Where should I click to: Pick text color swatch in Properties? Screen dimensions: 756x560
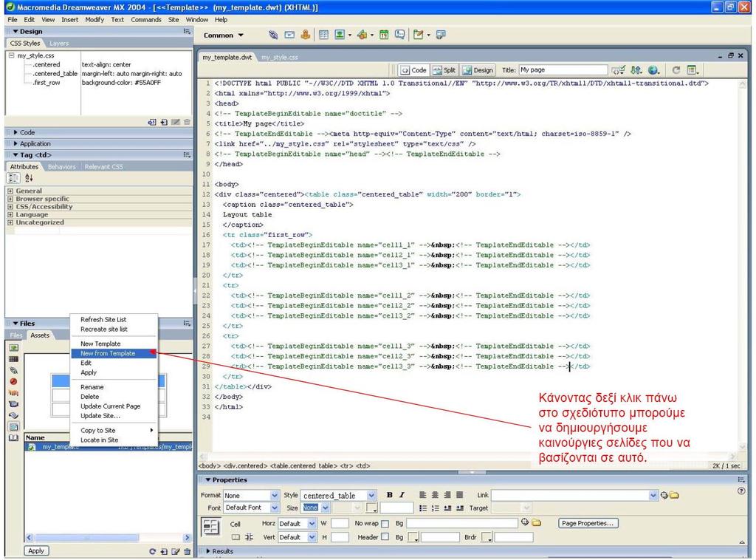click(371, 508)
